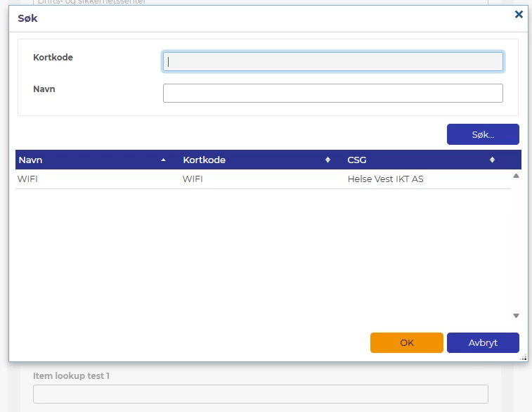Image resolution: width=532 pixels, height=412 pixels.
Task: Click into the Navn search field
Action: pyautogui.click(x=333, y=93)
